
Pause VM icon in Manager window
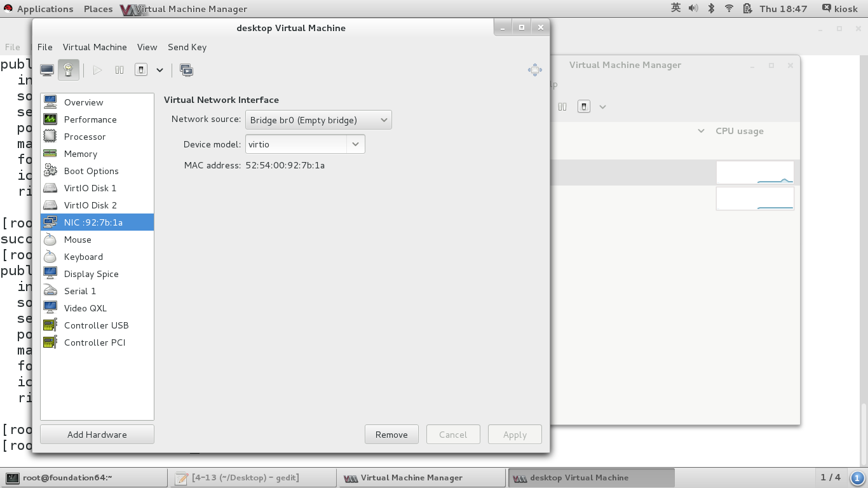tap(562, 107)
